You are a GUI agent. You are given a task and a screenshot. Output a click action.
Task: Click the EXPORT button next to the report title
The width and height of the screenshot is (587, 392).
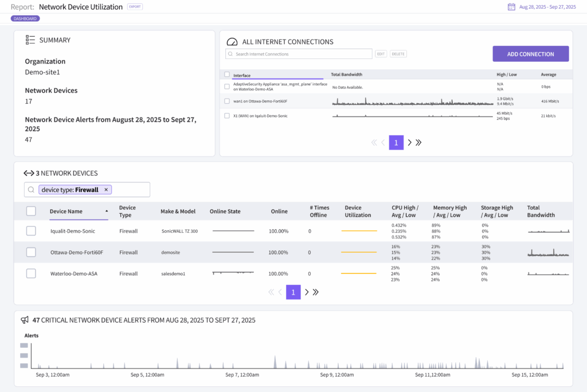pos(134,6)
